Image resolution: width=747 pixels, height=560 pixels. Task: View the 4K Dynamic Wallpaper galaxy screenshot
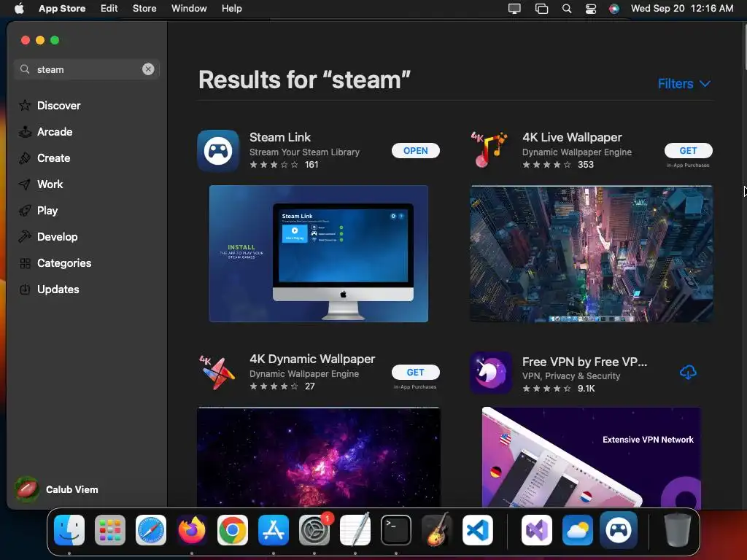[x=319, y=457]
